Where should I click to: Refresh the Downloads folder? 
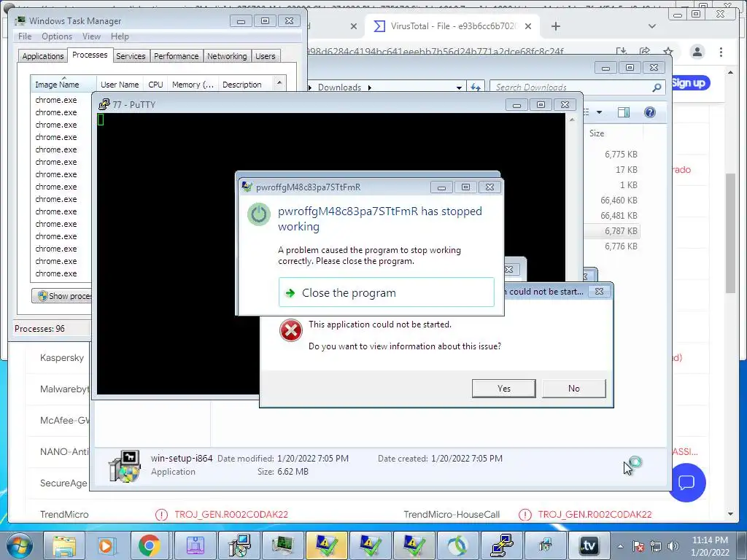[x=476, y=87]
